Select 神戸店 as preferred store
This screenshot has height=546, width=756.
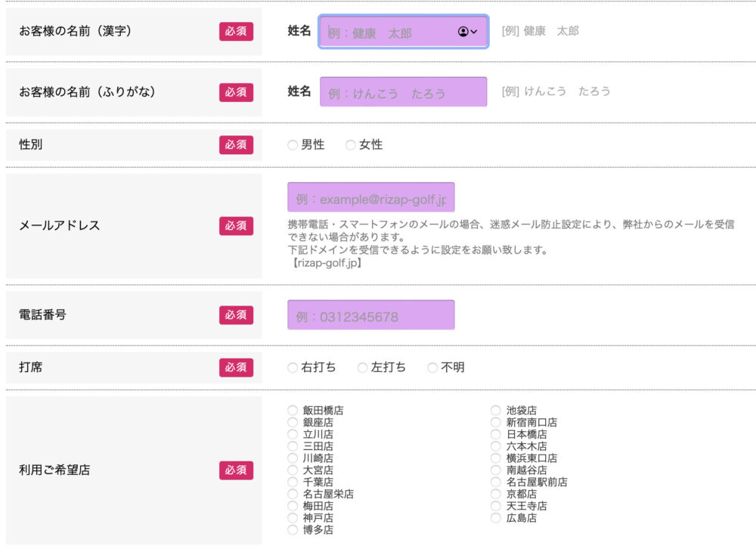click(292, 518)
